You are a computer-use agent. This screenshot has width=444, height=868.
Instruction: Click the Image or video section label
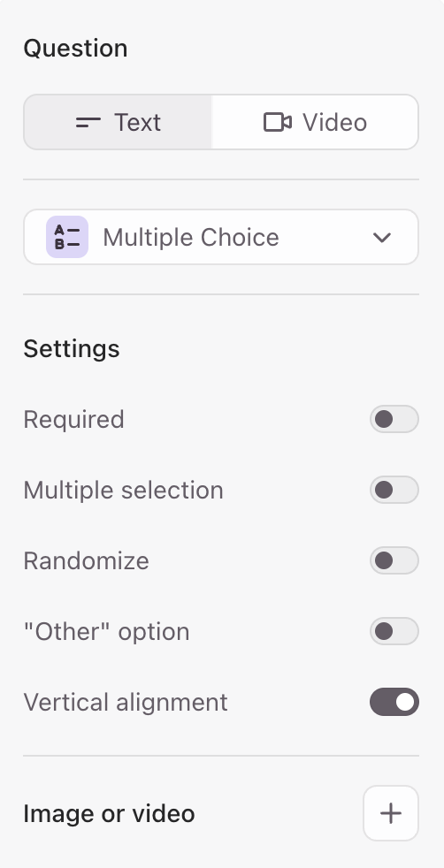point(109,814)
